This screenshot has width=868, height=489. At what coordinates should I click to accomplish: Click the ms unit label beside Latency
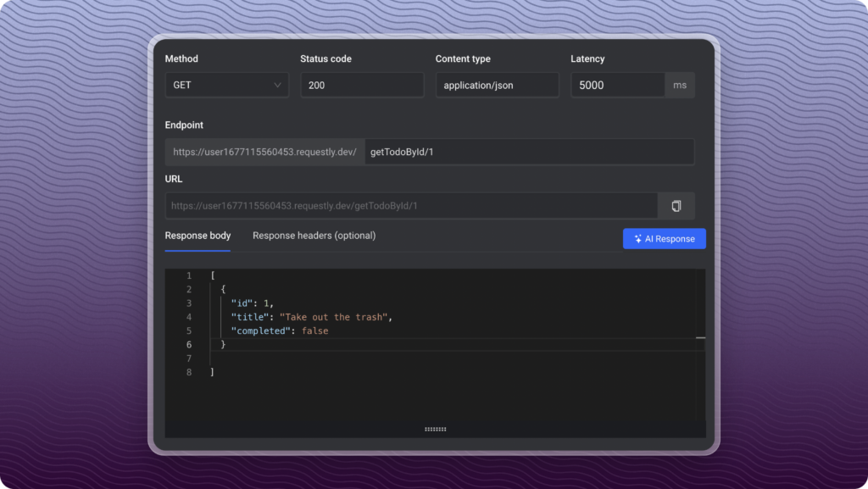(x=680, y=86)
